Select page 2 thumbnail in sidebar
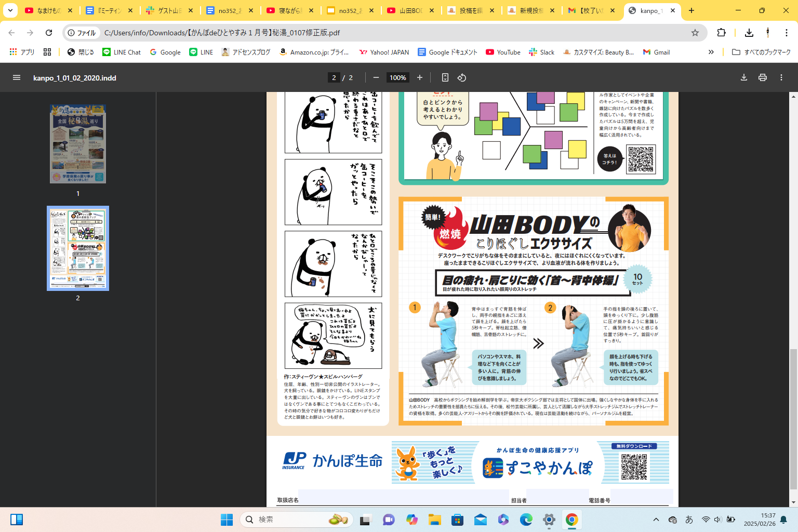Viewport: 798px width, 532px height. [78, 248]
